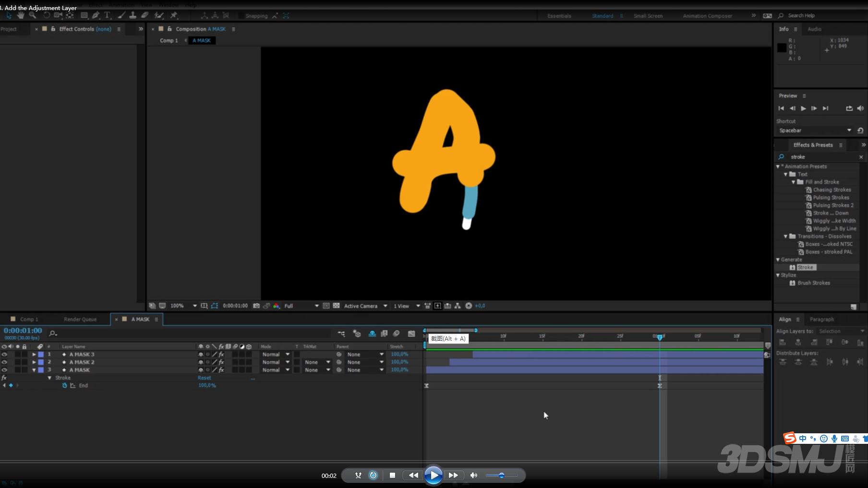Image resolution: width=868 pixels, height=488 pixels.
Task: Collapse the Stroke effect group
Action: point(49,378)
